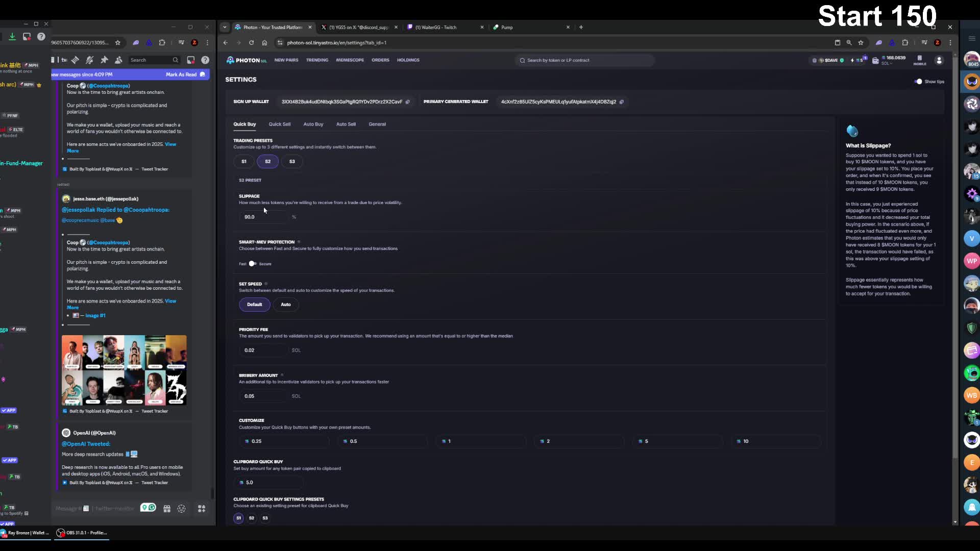Click the Grammarly widget in message box
Viewport: 980px width, 551px height.
pyautogui.click(x=148, y=508)
